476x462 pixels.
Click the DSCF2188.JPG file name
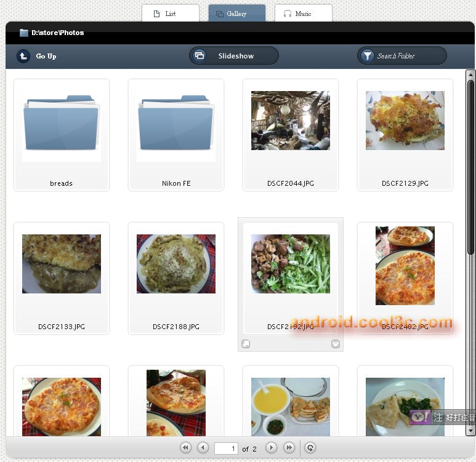pyautogui.click(x=176, y=327)
